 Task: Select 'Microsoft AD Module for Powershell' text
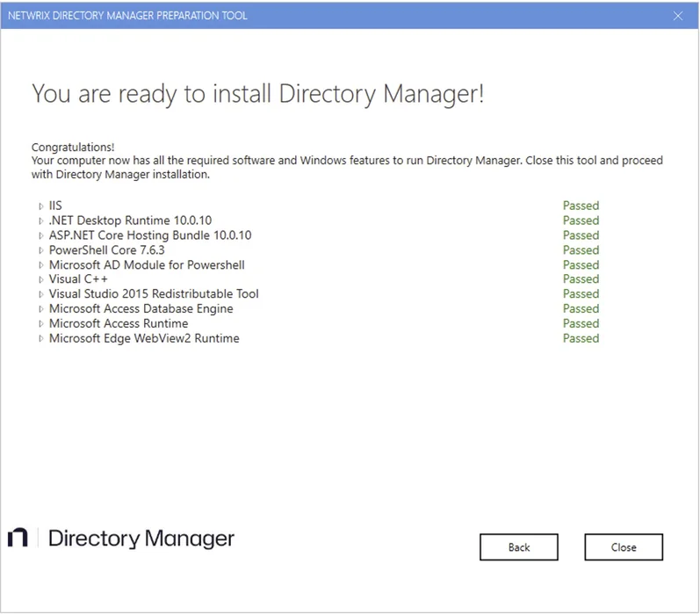pyautogui.click(x=147, y=264)
